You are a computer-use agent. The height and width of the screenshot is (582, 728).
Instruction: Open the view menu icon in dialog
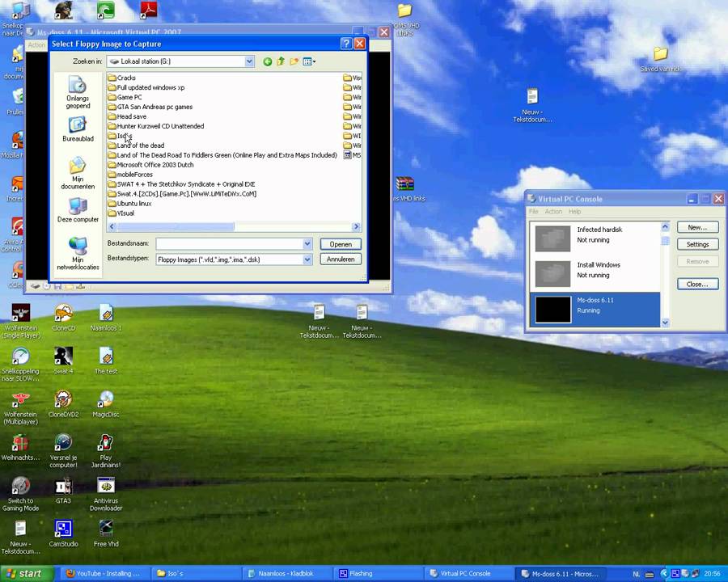(x=309, y=61)
